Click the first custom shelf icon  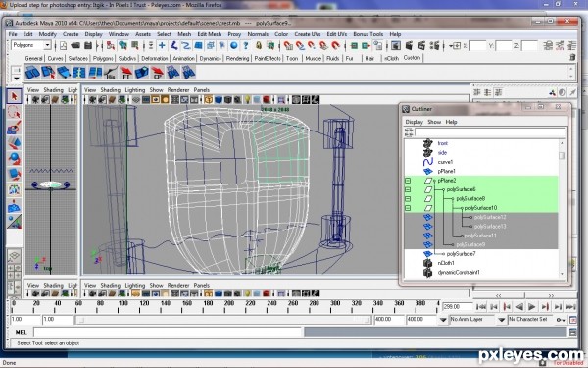(x=32, y=72)
